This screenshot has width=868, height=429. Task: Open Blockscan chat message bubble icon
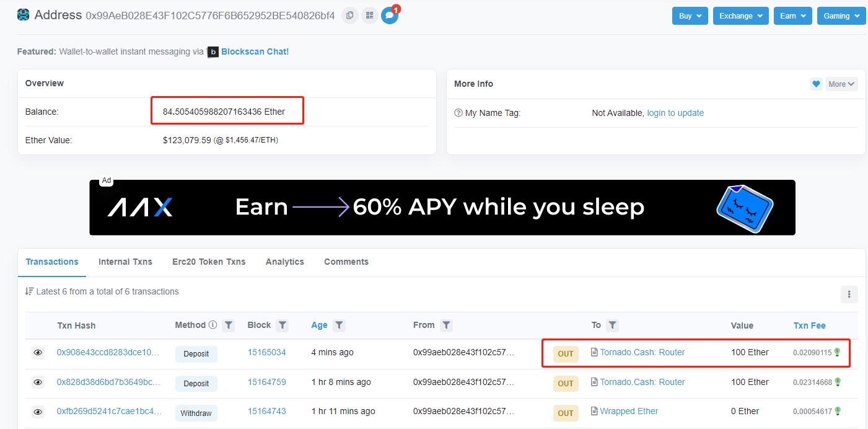coord(390,15)
